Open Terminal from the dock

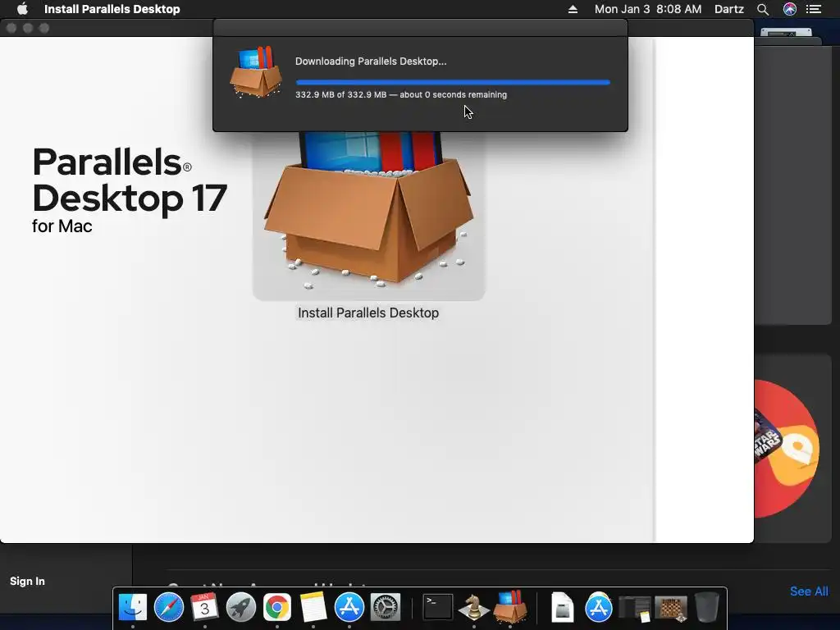click(438, 608)
